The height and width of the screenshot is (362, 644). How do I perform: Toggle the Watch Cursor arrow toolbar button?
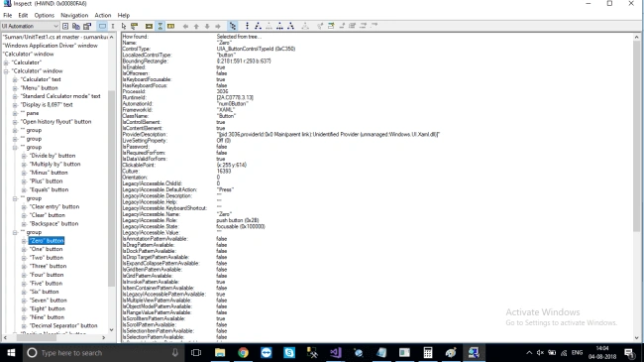point(124,26)
